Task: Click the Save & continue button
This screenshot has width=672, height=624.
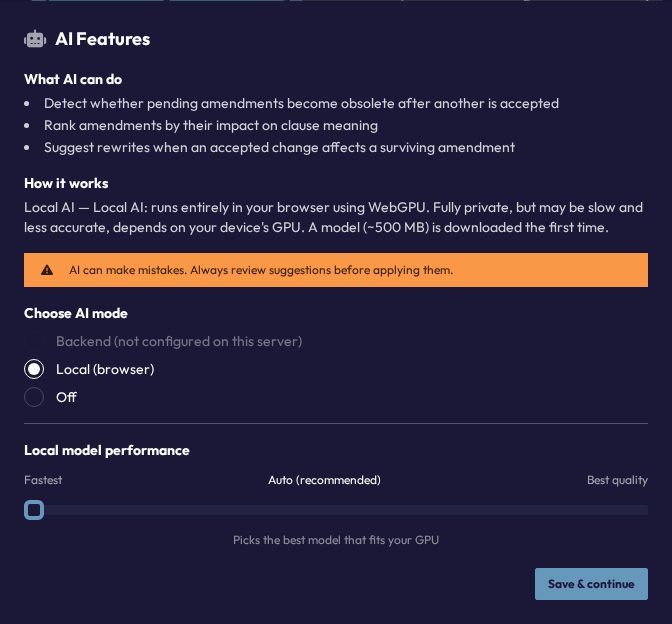Action: [591, 584]
